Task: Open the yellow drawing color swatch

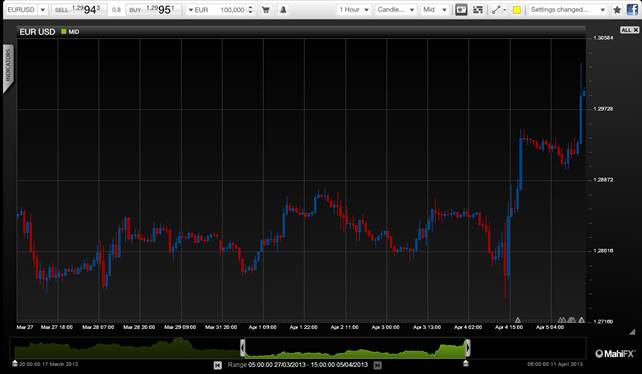Action: (517, 9)
